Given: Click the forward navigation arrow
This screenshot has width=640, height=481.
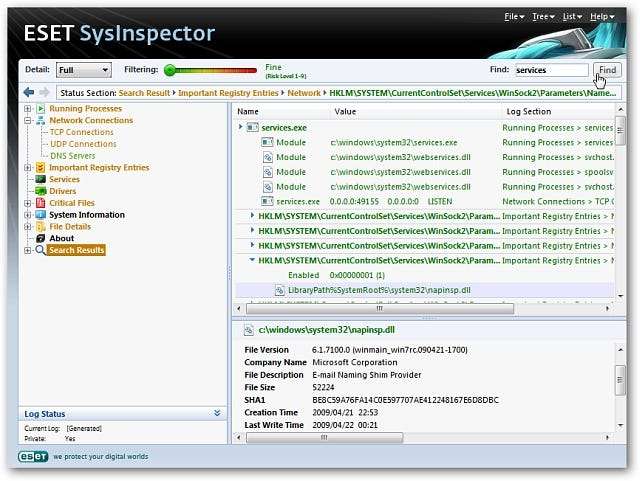Looking at the screenshot, I should point(41,93).
